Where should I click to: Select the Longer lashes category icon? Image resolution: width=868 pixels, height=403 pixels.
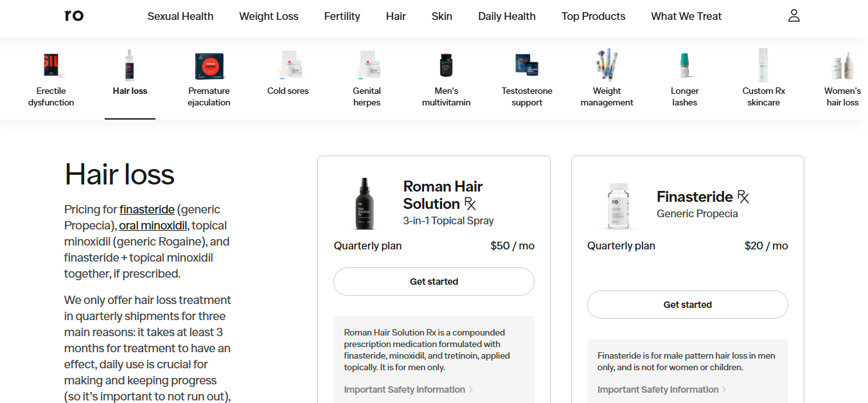(684, 65)
